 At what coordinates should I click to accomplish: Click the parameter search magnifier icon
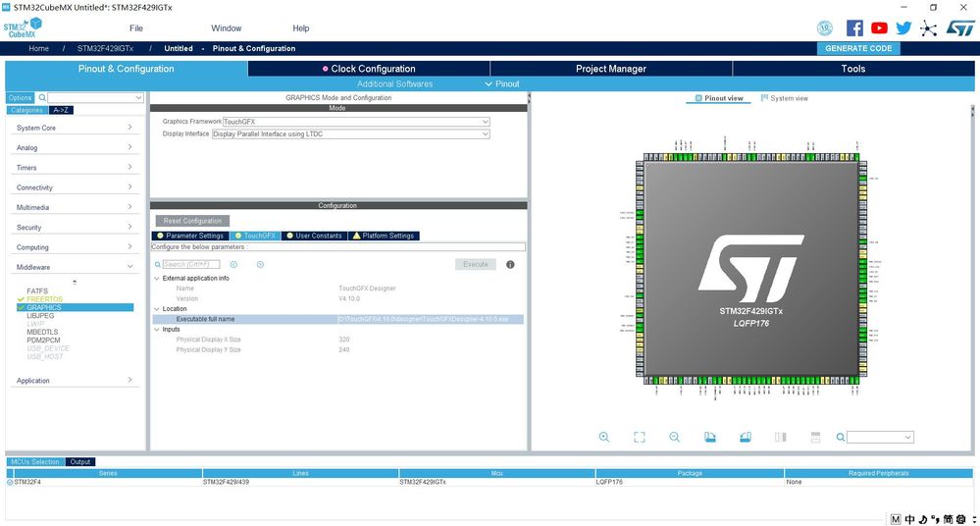[x=158, y=265]
